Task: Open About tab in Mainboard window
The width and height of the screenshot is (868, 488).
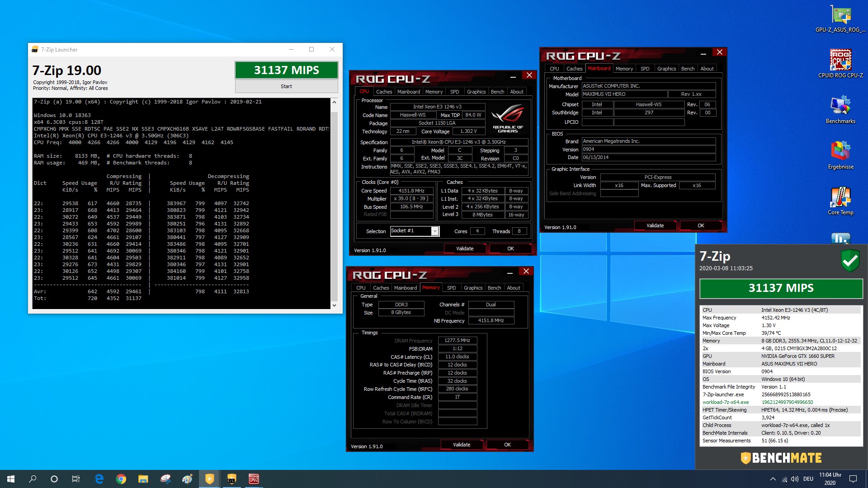Action: [x=707, y=69]
